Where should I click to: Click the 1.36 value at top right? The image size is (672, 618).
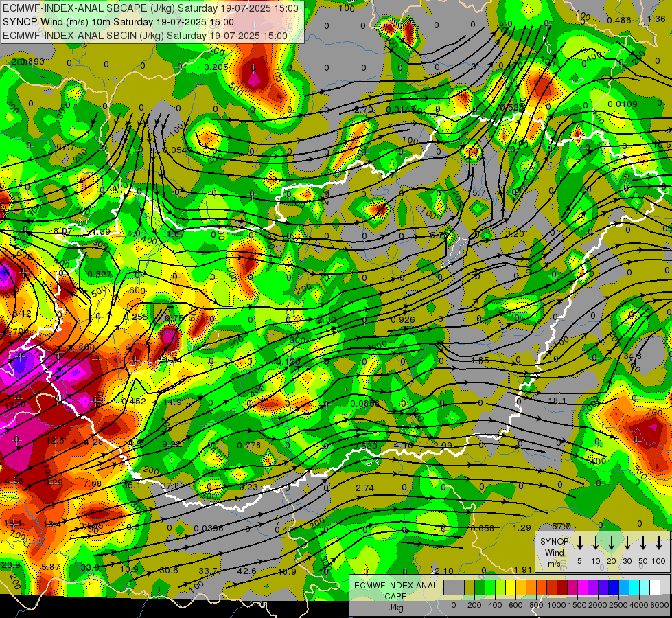[656, 19]
